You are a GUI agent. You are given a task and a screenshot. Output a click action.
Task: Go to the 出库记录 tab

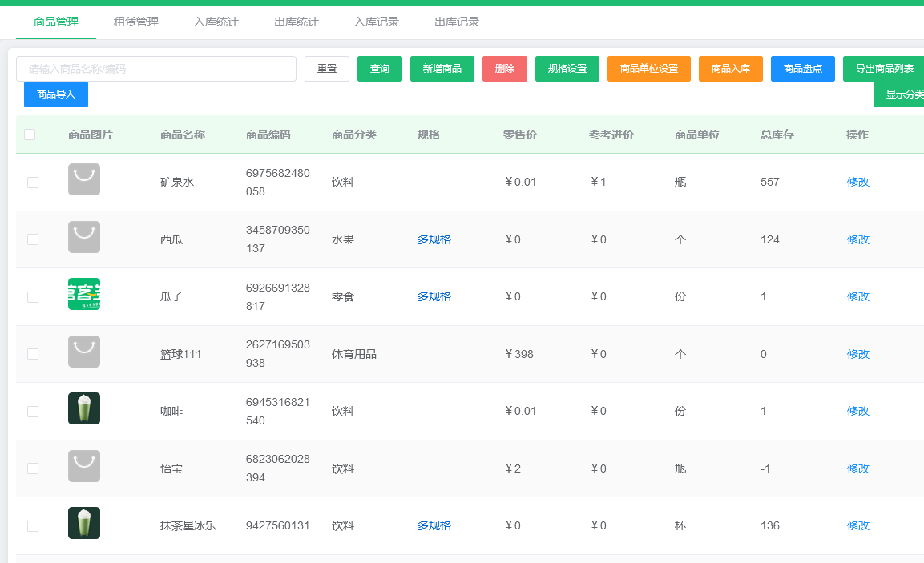(457, 22)
